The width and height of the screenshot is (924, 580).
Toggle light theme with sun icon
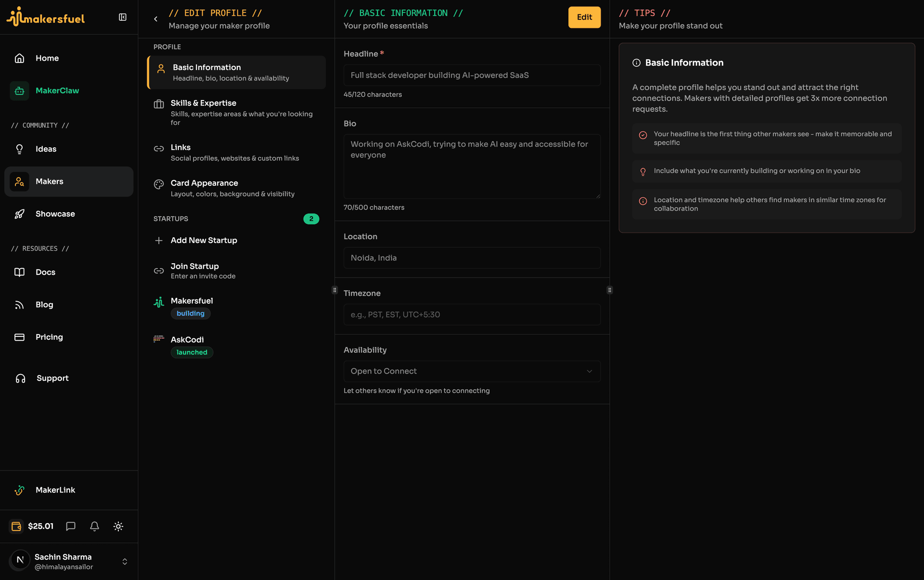click(118, 526)
